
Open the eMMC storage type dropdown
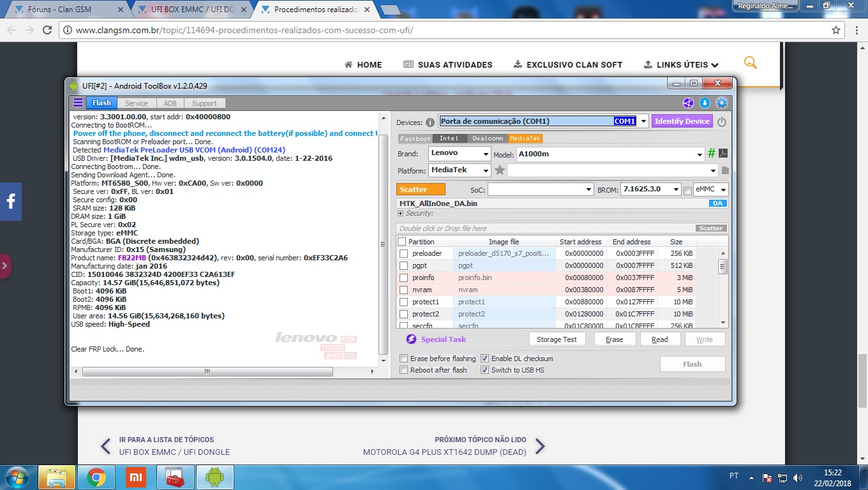pyautogui.click(x=723, y=189)
